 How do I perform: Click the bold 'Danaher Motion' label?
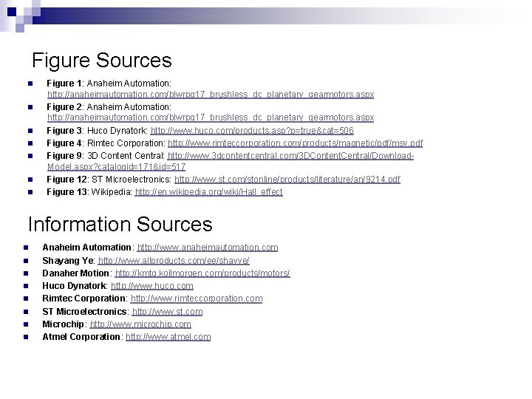click(x=75, y=273)
